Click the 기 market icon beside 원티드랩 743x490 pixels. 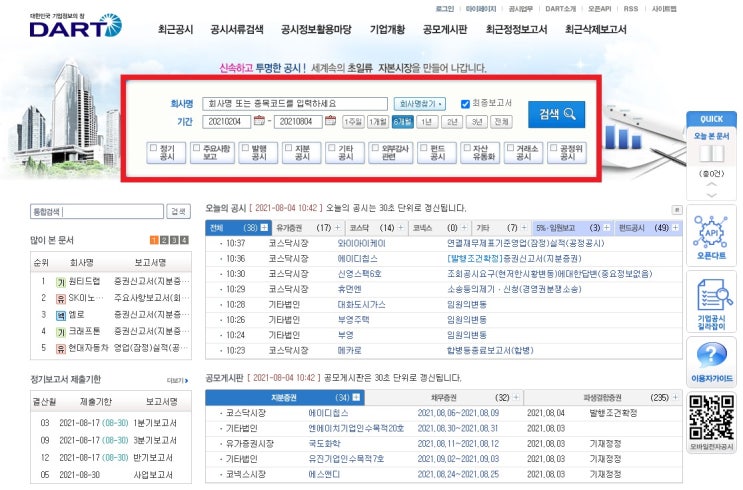pos(60,282)
